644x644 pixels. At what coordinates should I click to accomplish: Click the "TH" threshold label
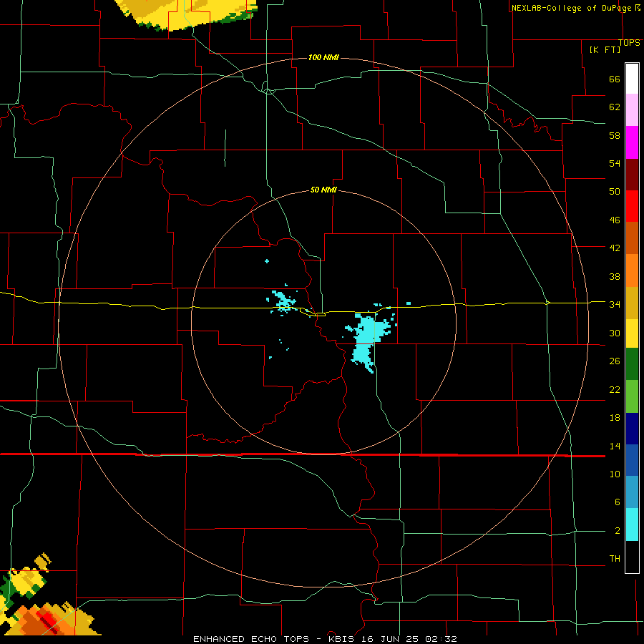(x=615, y=559)
